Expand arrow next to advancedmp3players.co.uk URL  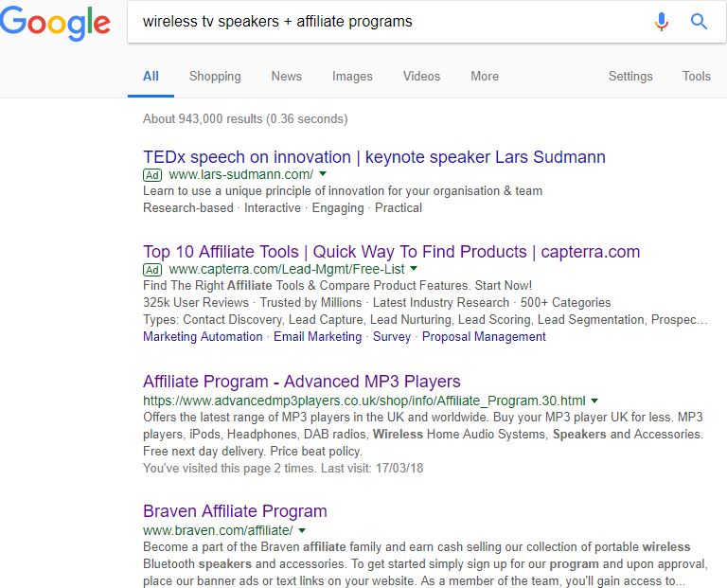(x=594, y=401)
